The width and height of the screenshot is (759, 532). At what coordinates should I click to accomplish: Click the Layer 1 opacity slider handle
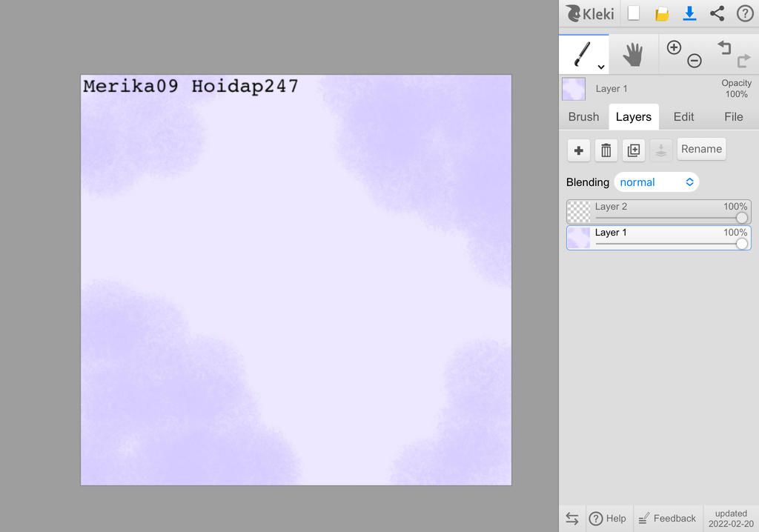pos(741,244)
